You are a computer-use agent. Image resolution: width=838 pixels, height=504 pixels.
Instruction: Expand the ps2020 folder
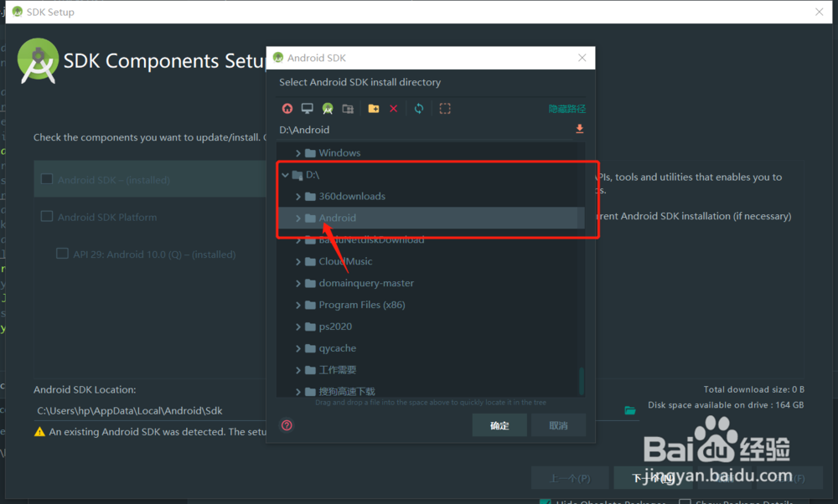298,327
